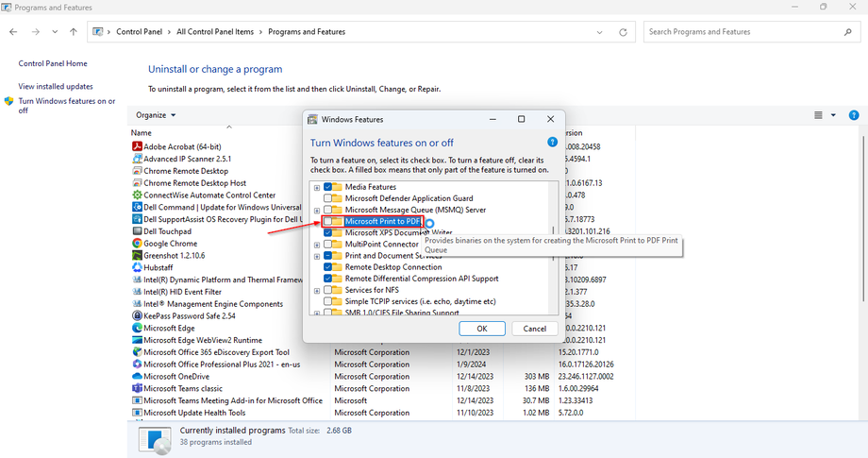Click OK in Windows Features dialog
Image resolution: width=868 pixels, height=458 pixels.
tap(482, 329)
